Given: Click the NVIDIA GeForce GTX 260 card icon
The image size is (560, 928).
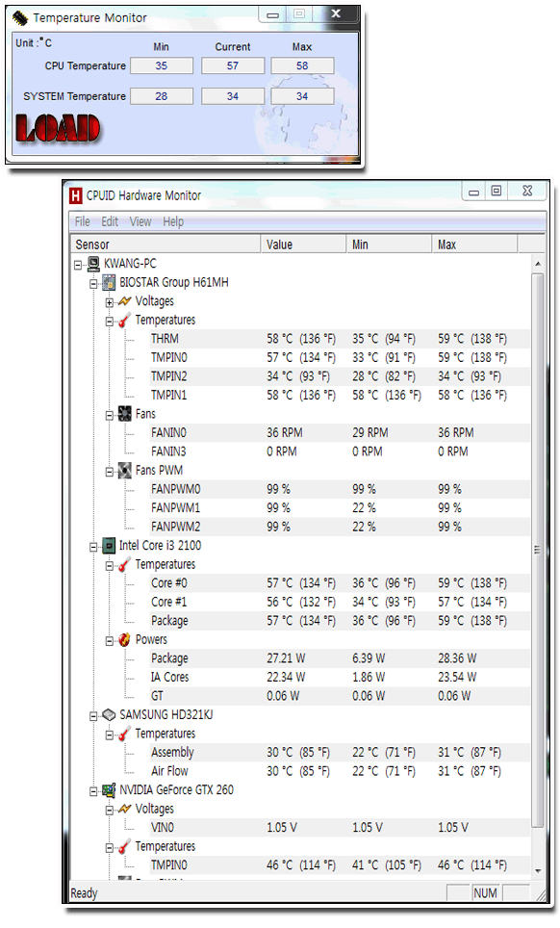Looking at the screenshot, I should [x=109, y=790].
